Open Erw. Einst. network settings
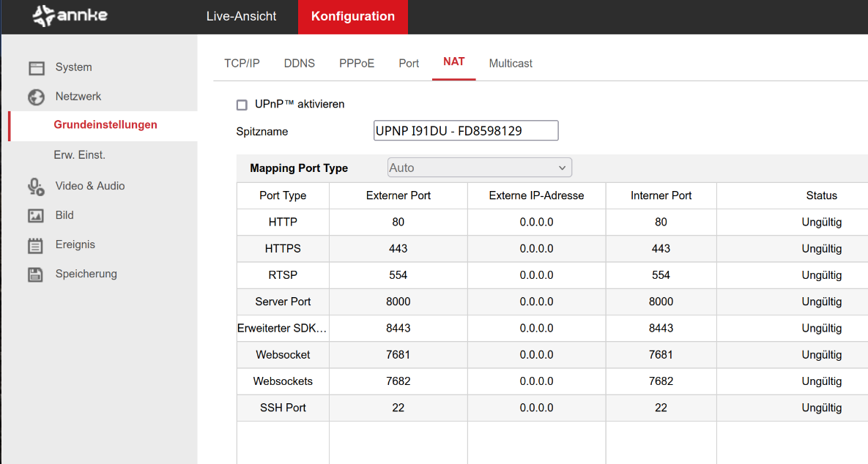This screenshot has width=868, height=464. pos(79,155)
